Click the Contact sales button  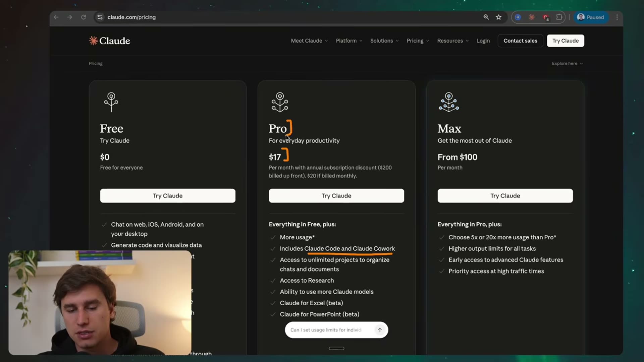(520, 41)
